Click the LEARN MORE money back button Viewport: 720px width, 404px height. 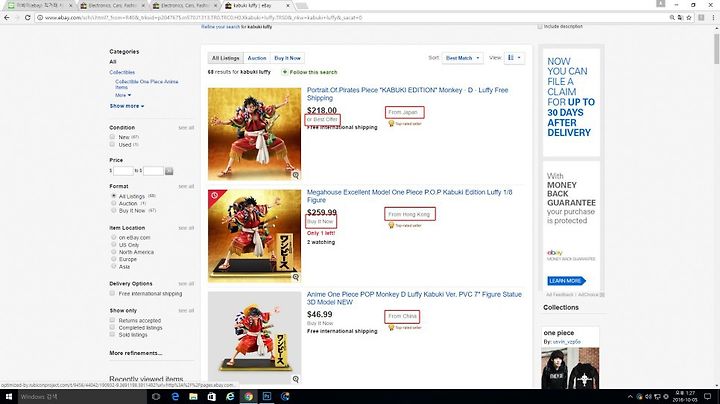(x=566, y=281)
